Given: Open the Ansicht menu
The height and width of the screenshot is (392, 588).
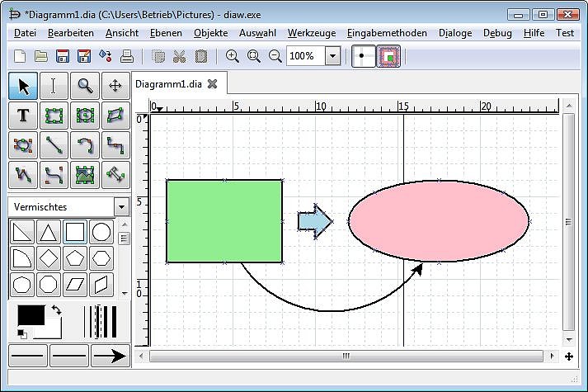Looking at the screenshot, I should pyautogui.click(x=122, y=33).
